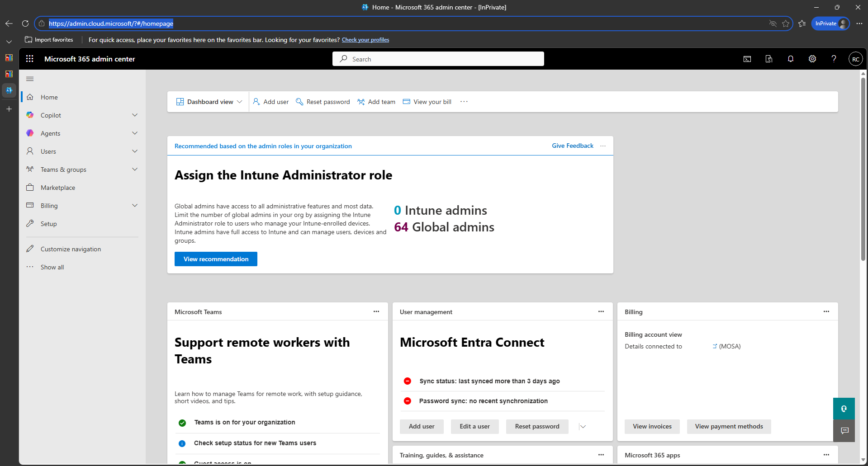Select Customize navigation

[x=83, y=249]
